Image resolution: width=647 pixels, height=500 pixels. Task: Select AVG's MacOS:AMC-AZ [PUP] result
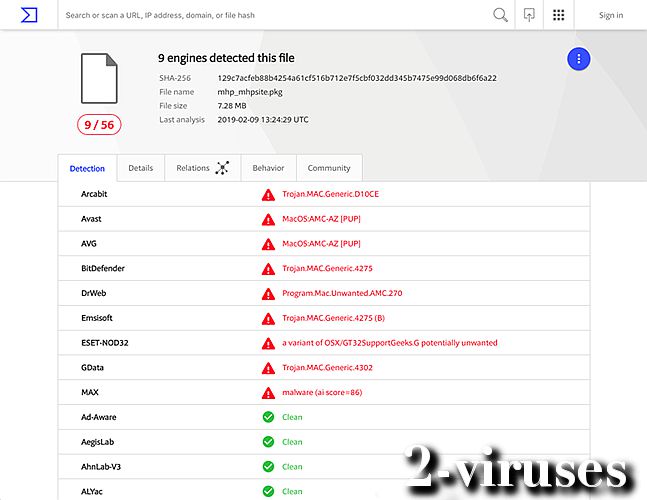pos(321,243)
